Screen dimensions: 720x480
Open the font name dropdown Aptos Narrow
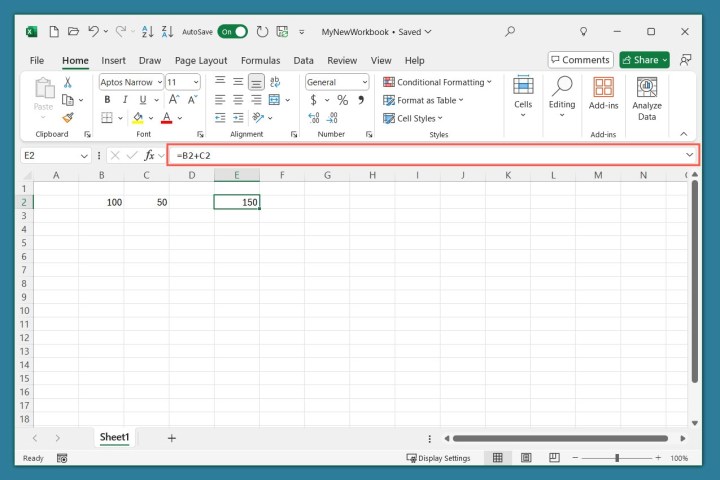[130, 82]
